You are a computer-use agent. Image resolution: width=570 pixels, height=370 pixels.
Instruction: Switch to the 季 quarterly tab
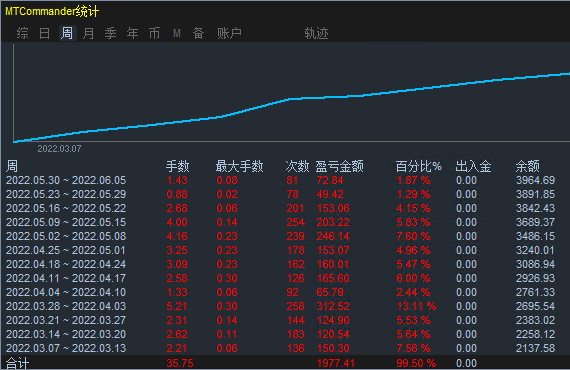pos(111,33)
